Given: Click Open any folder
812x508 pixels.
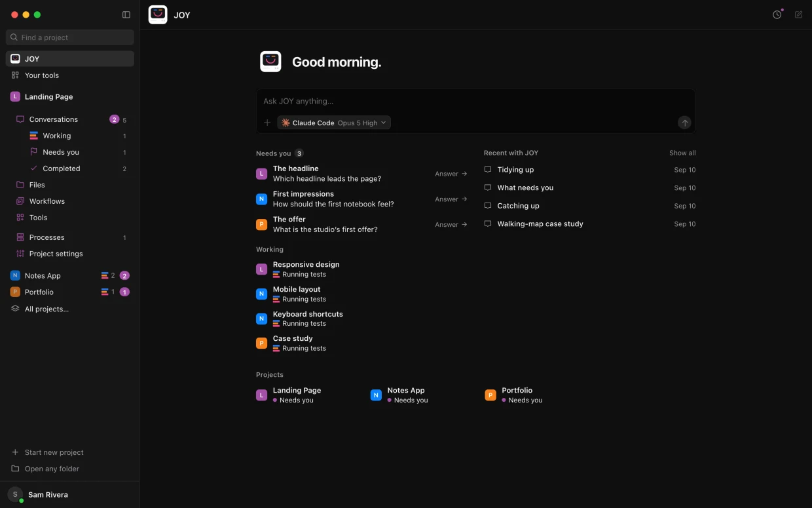Looking at the screenshot, I should (x=70, y=469).
